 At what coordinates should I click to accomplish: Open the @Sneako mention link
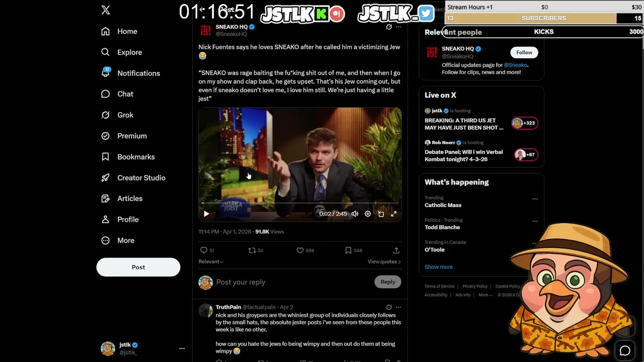pyautogui.click(x=516, y=65)
